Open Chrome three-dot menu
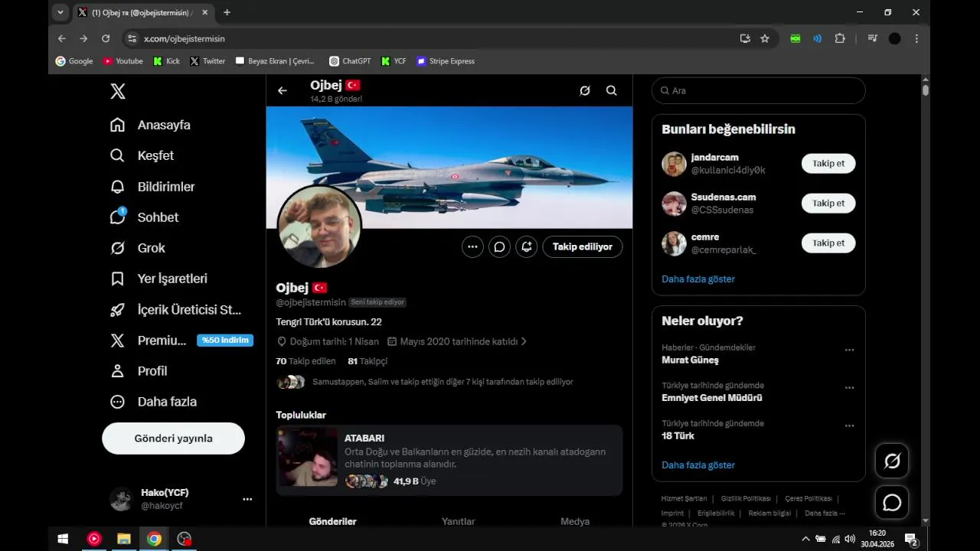This screenshot has height=551, width=980. [x=916, y=38]
